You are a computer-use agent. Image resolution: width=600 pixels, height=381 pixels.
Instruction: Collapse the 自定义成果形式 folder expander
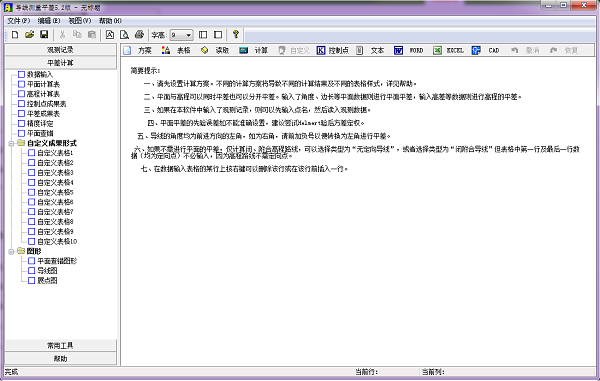(11, 143)
